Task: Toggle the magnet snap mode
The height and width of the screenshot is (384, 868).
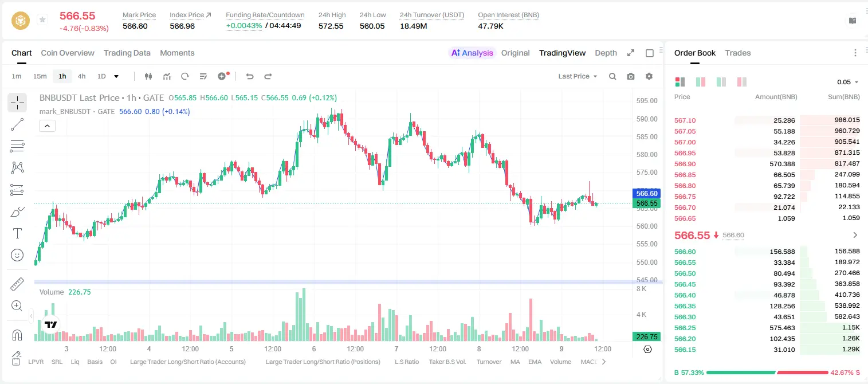Action: click(x=17, y=335)
